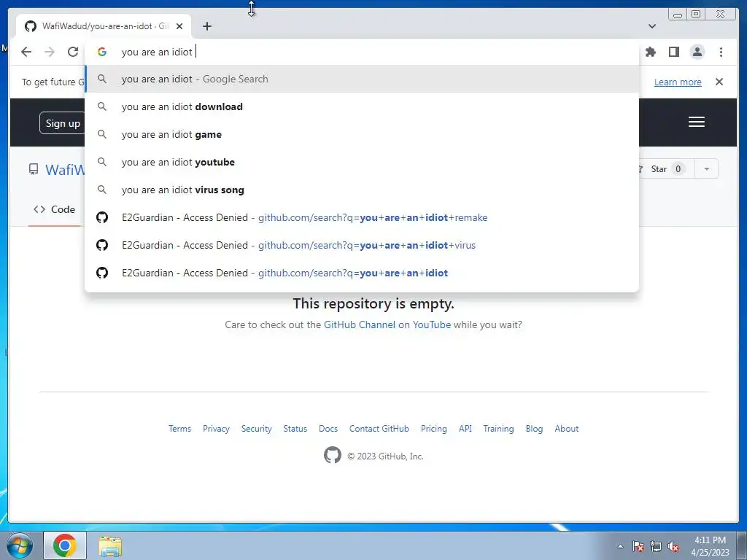747x560 pixels.
Task: Click the forward navigation arrow
Action: [50, 52]
